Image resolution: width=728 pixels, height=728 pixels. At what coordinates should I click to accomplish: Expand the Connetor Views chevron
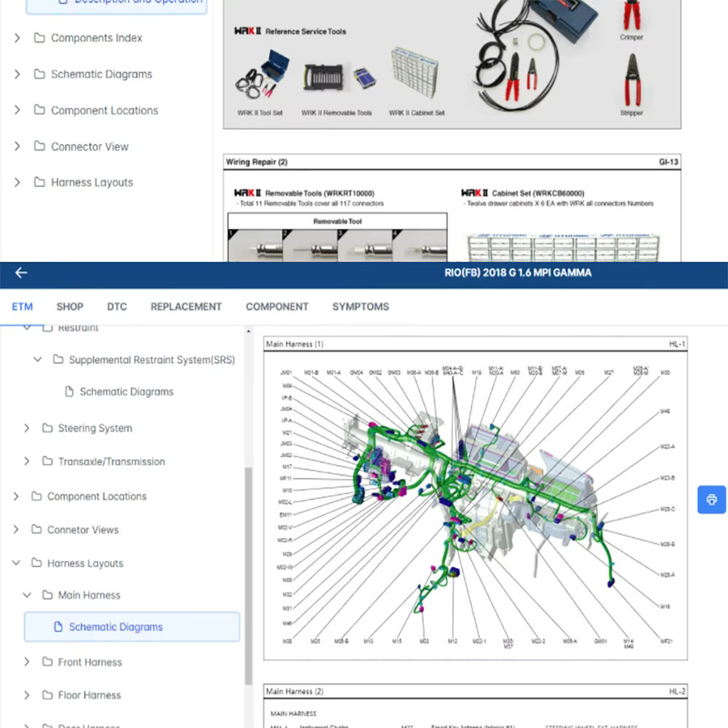[16, 530]
